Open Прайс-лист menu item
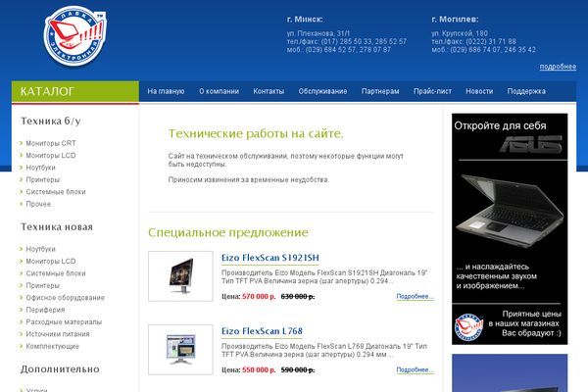This screenshot has height=392, width=588. coord(432,91)
